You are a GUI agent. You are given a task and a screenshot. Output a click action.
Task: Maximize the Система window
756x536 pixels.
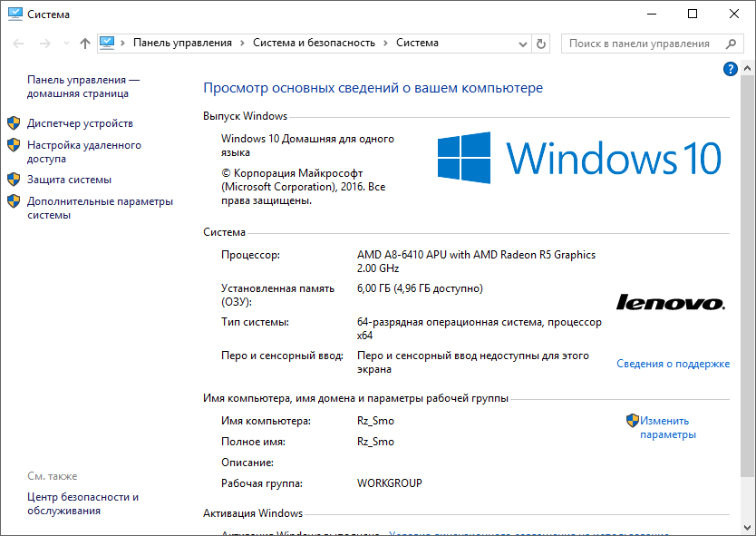[x=693, y=14]
